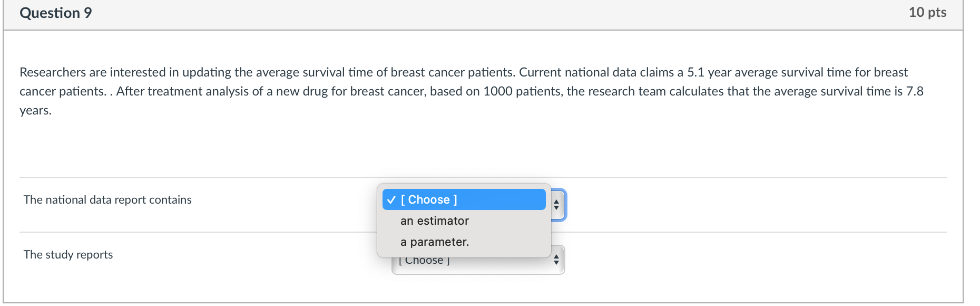
Task: Click the national data dropdown's up-down arrows
Action: point(557,205)
